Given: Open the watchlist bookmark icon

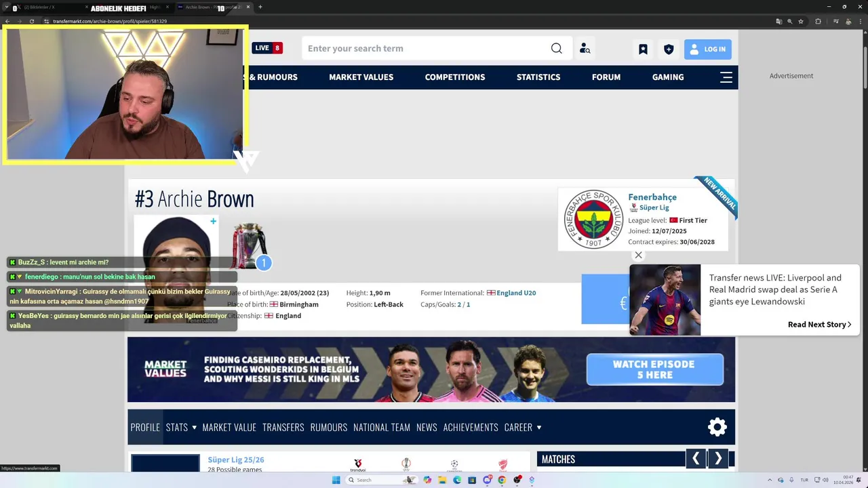Looking at the screenshot, I should pyautogui.click(x=643, y=49).
